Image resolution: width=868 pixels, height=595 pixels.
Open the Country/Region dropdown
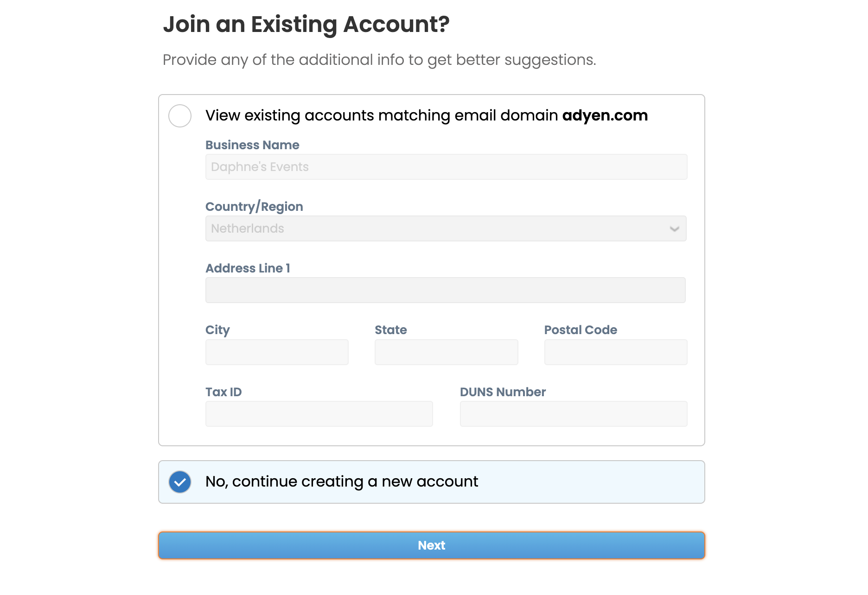coord(446,228)
